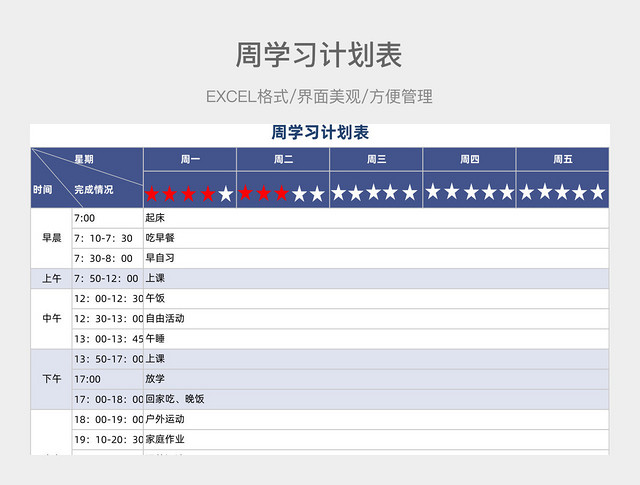Click the last star under 周五
640x485 pixels.
pos(598,191)
